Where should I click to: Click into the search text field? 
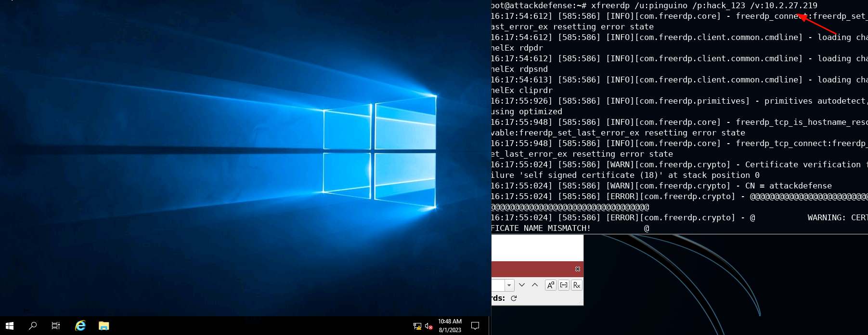(x=498, y=285)
